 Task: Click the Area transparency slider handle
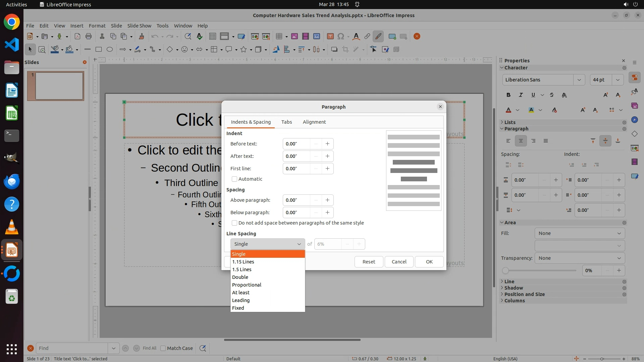(505, 270)
